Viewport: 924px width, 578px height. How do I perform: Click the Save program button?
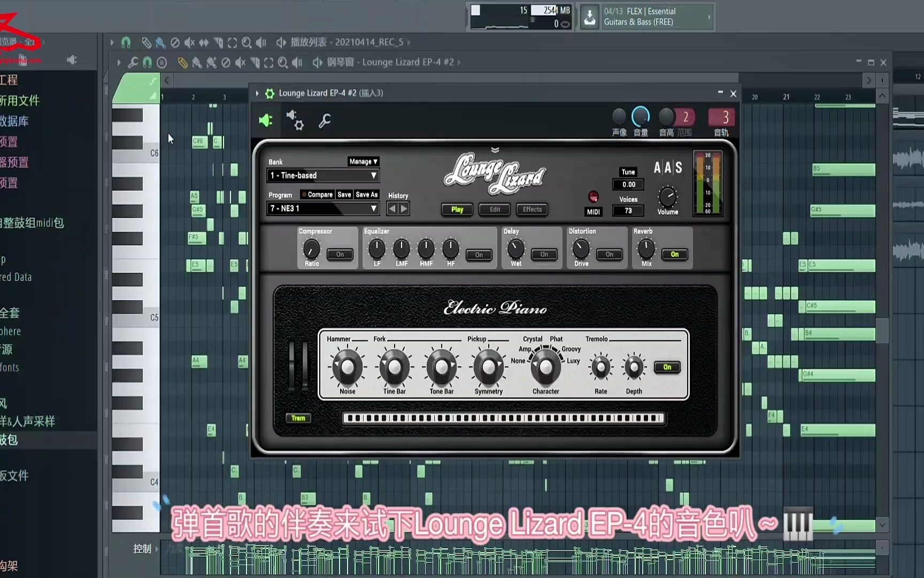pos(344,195)
